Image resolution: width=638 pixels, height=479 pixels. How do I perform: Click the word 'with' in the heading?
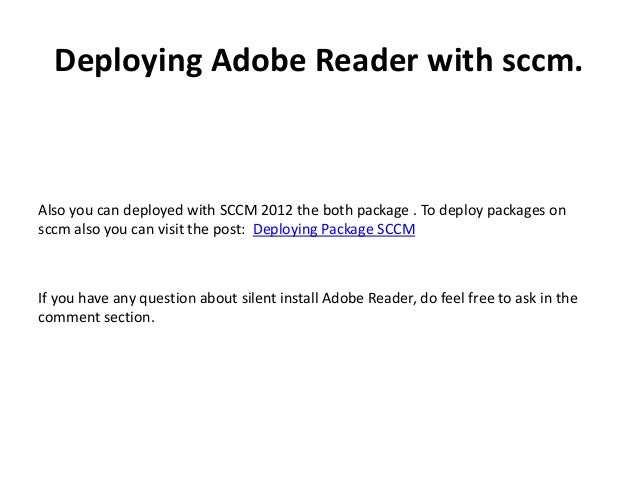pyautogui.click(x=460, y=59)
